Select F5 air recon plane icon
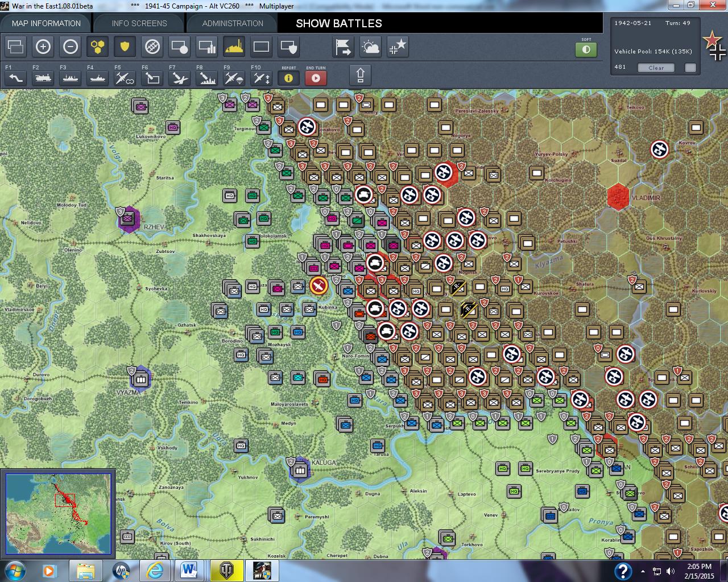Viewport: 728px width, 582px height. pyautogui.click(x=125, y=78)
